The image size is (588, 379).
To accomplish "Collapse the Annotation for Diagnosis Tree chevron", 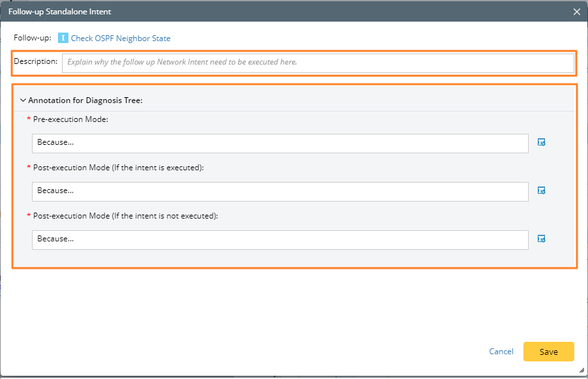I will [23, 100].
